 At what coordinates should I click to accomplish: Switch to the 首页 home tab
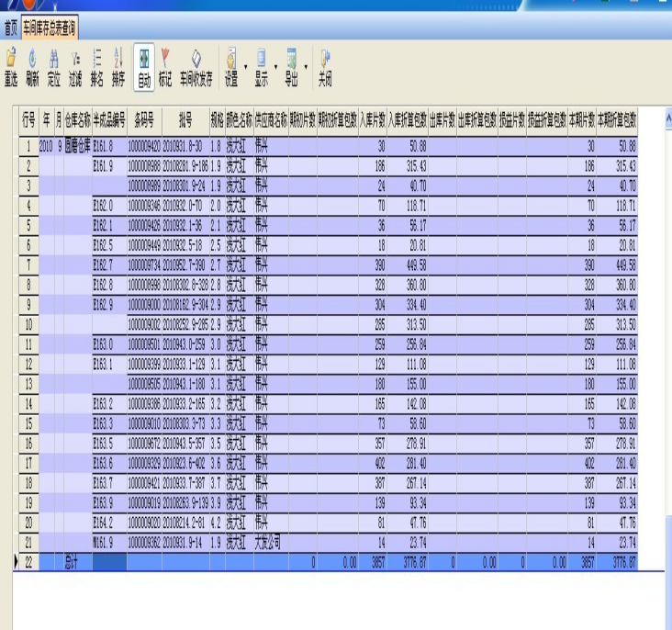(10, 25)
